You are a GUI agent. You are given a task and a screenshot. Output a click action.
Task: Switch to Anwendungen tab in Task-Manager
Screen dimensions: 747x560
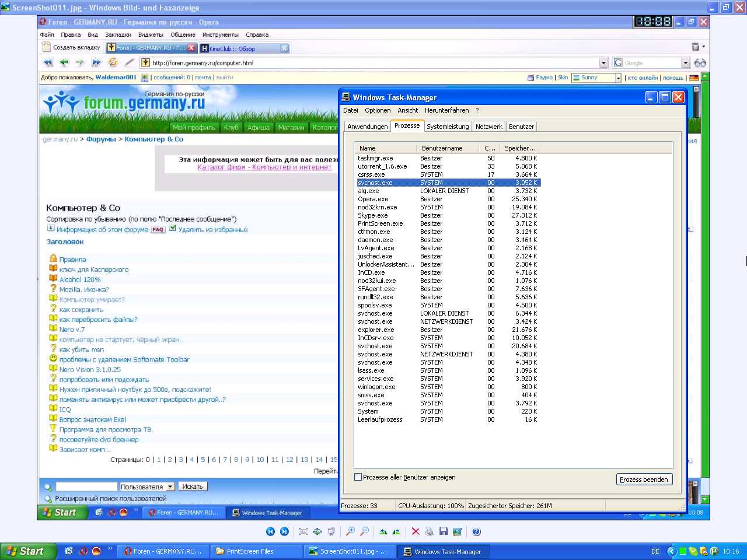[367, 127]
